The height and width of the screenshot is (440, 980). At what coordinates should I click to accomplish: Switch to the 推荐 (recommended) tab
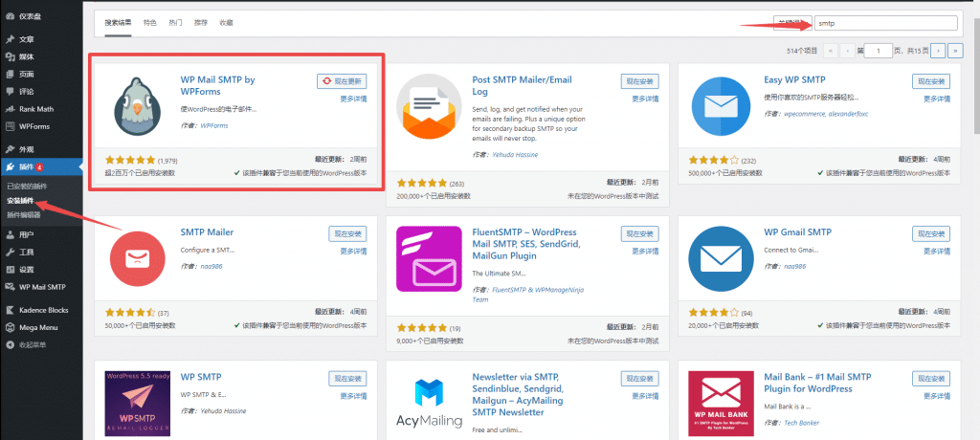pyautogui.click(x=201, y=23)
